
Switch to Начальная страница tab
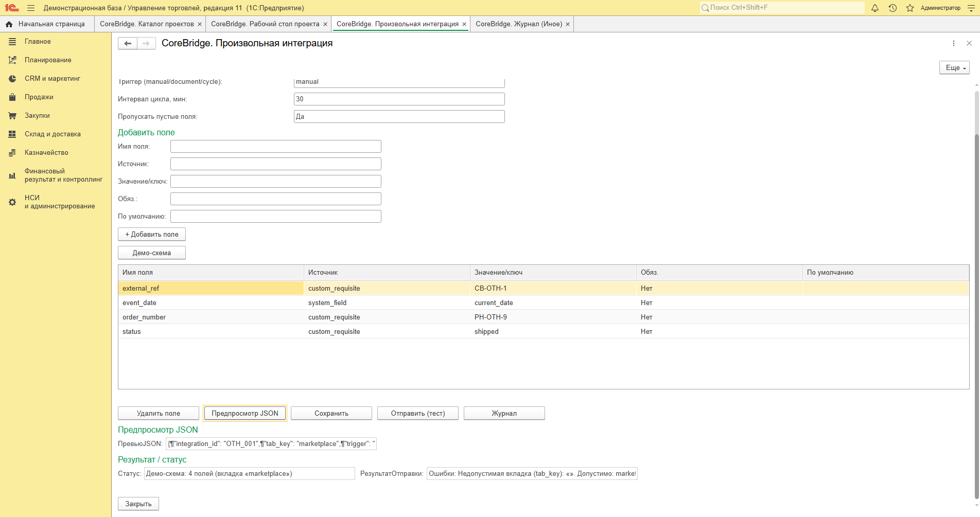47,24
